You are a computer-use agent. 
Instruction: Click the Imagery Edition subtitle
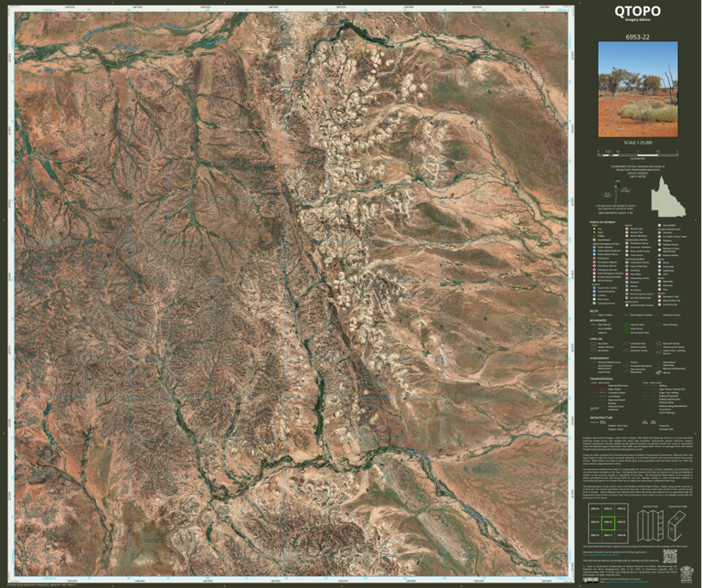tap(638, 20)
